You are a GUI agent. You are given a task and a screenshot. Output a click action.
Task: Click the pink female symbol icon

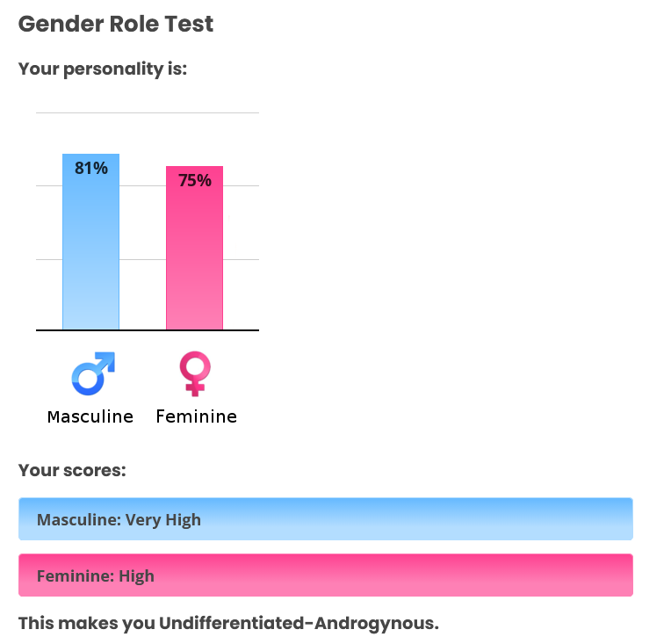pyautogui.click(x=195, y=373)
